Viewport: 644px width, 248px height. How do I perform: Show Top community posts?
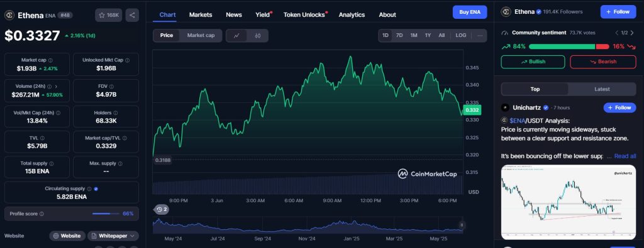(535, 89)
